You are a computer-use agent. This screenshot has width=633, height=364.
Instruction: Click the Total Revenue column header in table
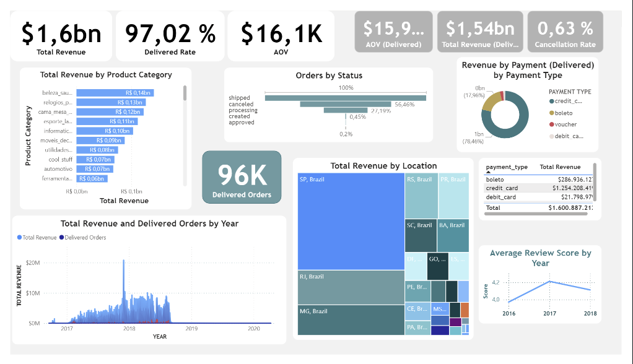[560, 167]
